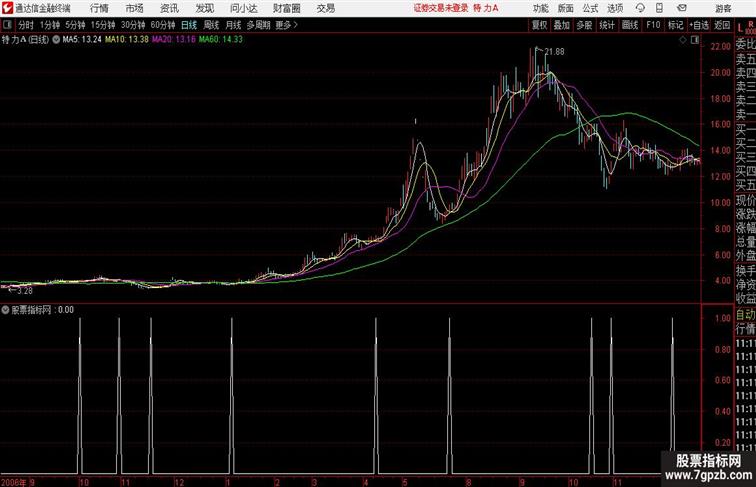Click the 股票指标网 : 0.00 indicator label
The height and width of the screenshot is (487, 756).
[42, 310]
